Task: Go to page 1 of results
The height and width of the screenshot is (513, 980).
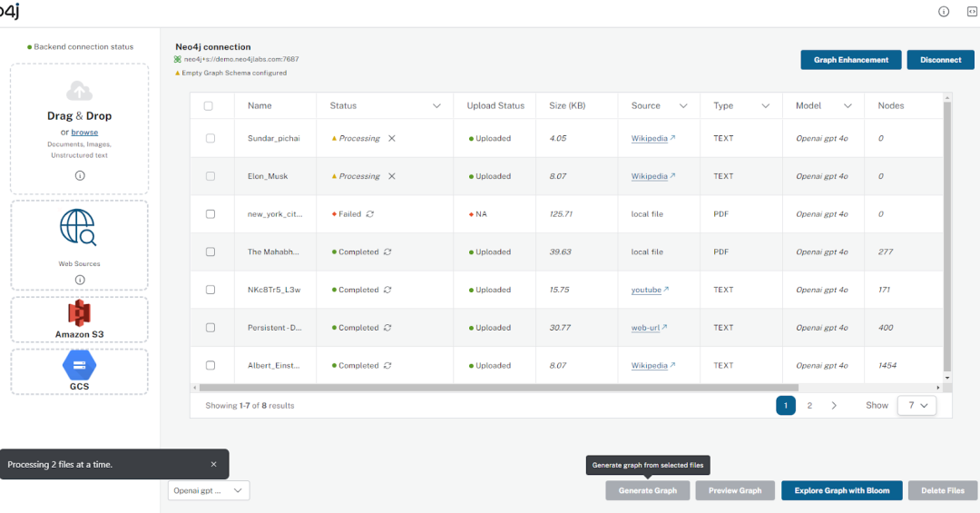Action: click(x=786, y=405)
